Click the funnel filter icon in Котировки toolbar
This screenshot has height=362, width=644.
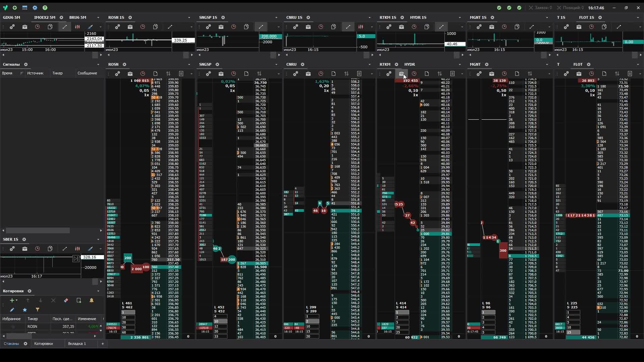tap(38, 310)
